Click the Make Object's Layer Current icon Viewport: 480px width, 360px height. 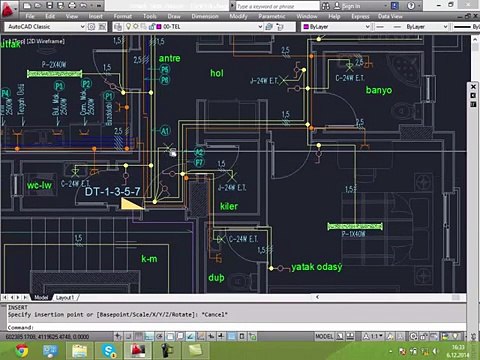coord(269,27)
